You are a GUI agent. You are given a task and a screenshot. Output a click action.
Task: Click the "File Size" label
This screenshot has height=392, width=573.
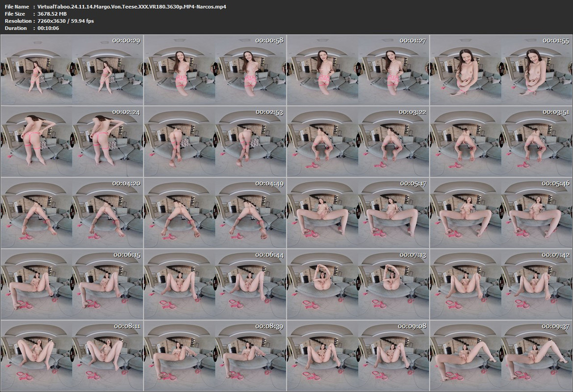coord(15,14)
